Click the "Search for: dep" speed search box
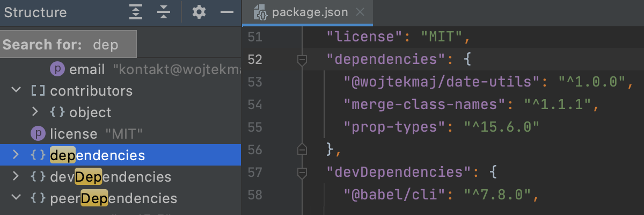 (x=68, y=44)
